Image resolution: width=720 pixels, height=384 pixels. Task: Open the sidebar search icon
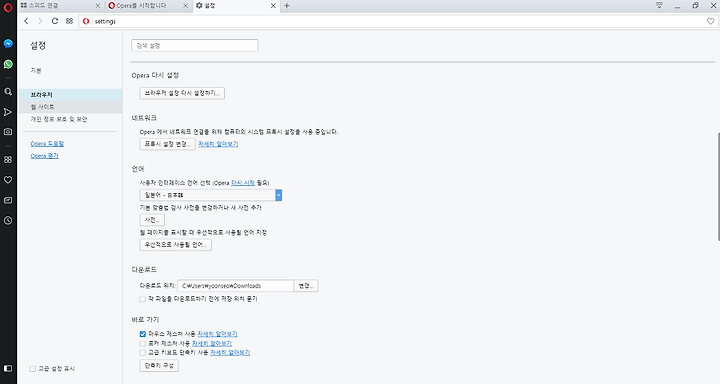(8, 92)
